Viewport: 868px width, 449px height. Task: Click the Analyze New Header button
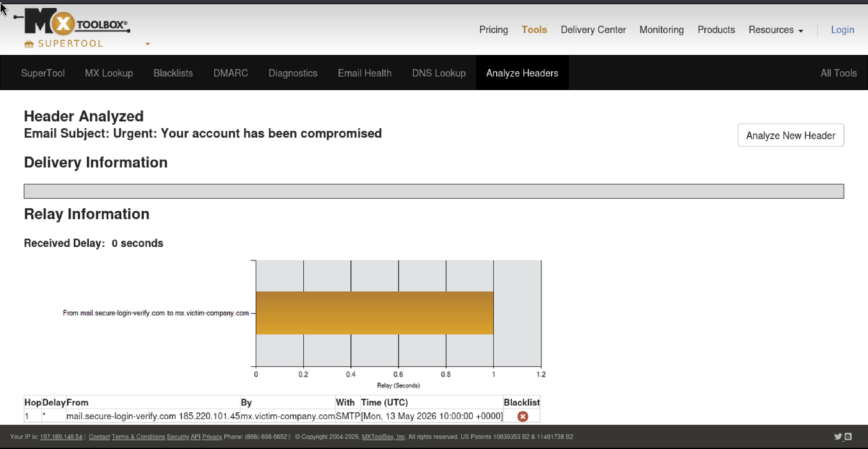(791, 135)
